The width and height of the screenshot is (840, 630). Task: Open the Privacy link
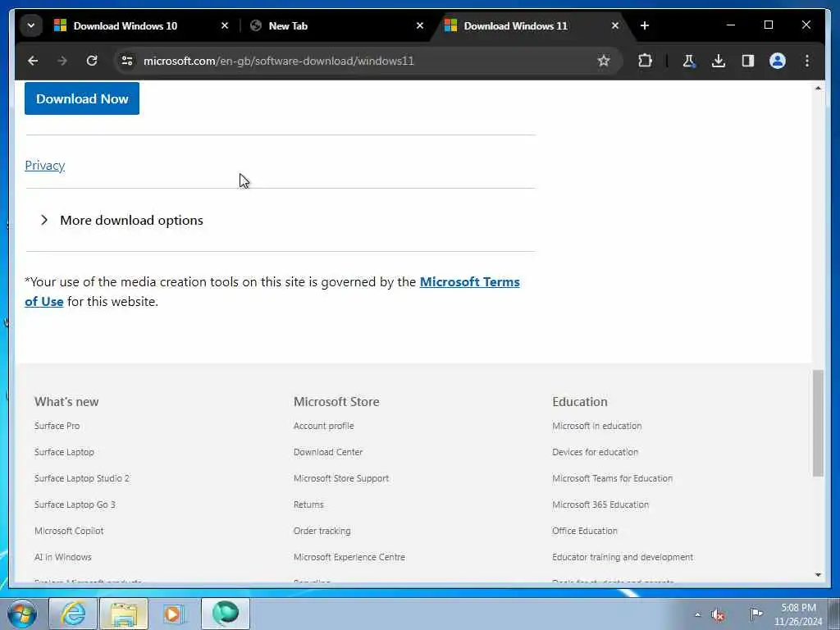[x=45, y=166]
